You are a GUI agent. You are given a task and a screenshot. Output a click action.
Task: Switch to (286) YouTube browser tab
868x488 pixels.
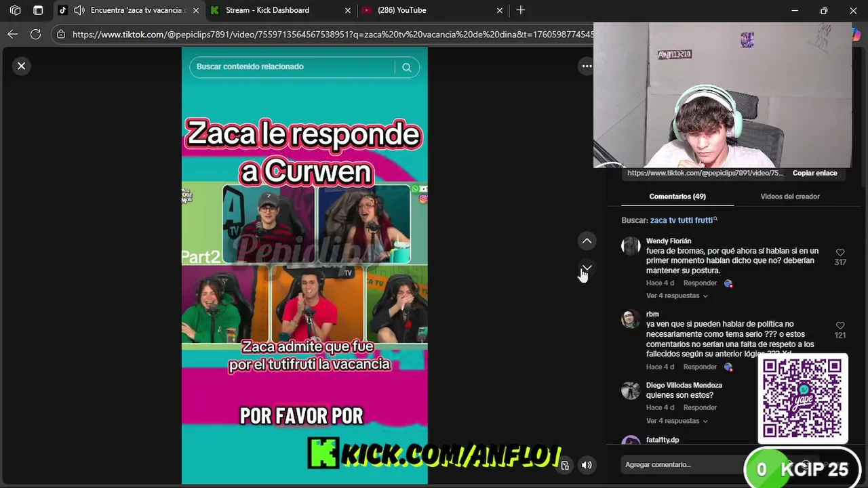point(401,10)
